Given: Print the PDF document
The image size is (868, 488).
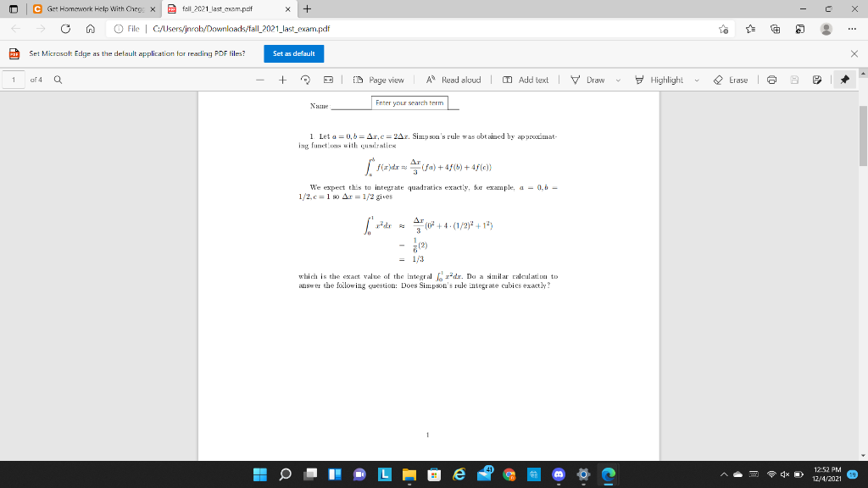Looking at the screenshot, I should [771, 80].
